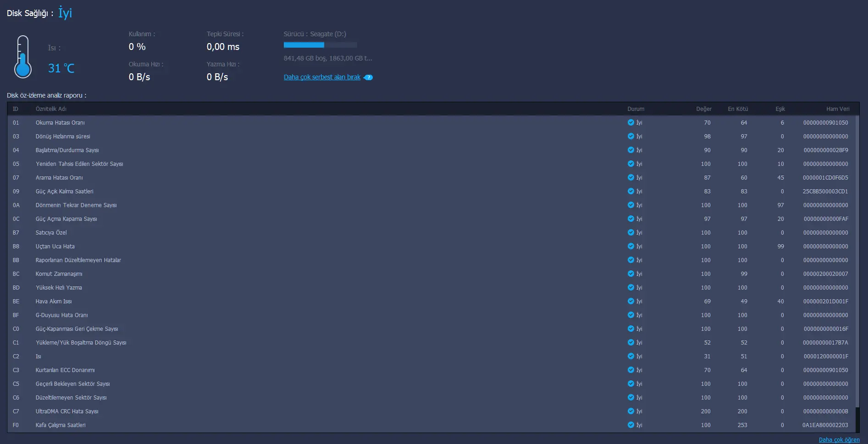Click the thermometer temperature icon
The height and width of the screenshot is (444, 868).
(x=22, y=57)
